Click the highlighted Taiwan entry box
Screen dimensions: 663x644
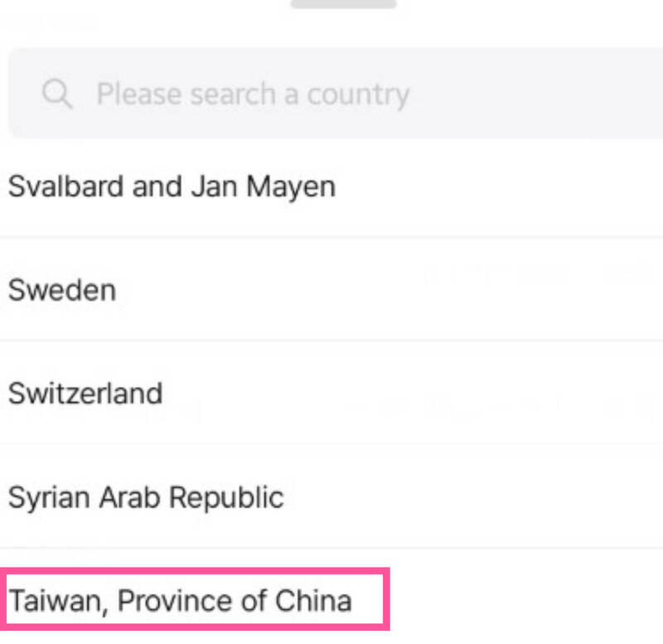tap(195, 599)
